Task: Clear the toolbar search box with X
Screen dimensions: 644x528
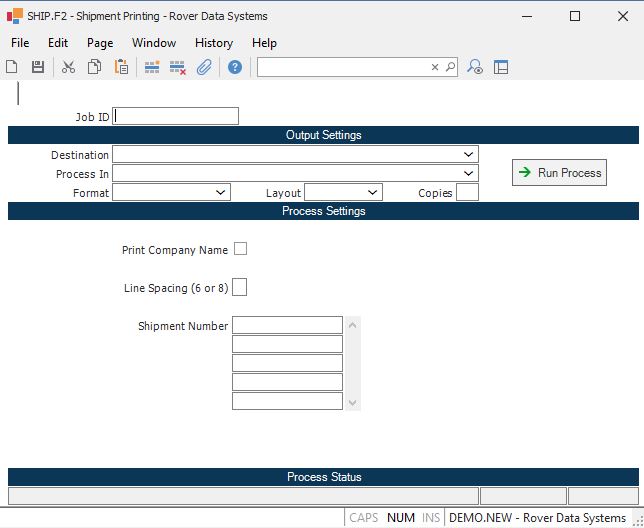Action: [x=435, y=67]
